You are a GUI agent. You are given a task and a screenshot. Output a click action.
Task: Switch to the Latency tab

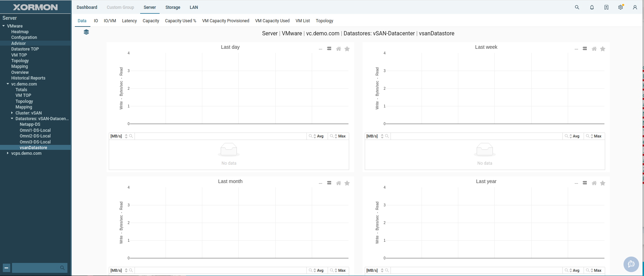pos(129,21)
